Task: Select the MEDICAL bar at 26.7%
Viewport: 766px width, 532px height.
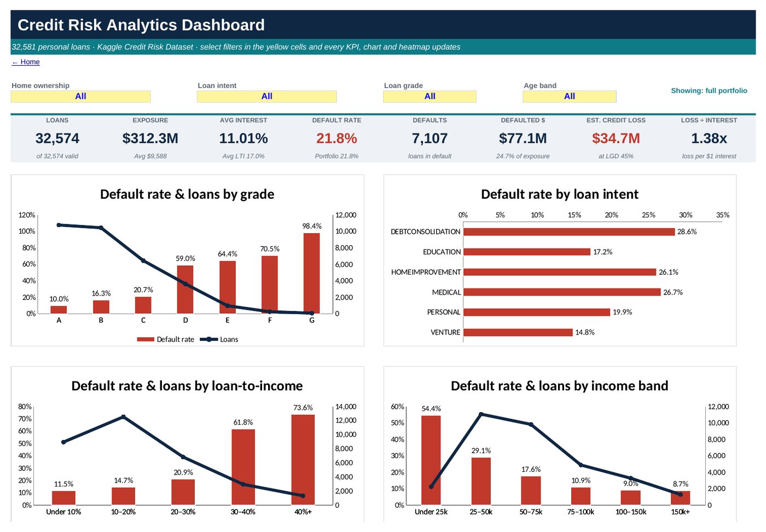Action: tap(562, 292)
